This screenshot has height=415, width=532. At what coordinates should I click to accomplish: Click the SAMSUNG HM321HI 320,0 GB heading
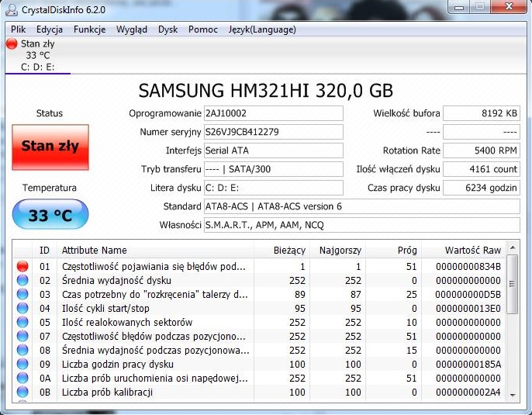[266, 91]
